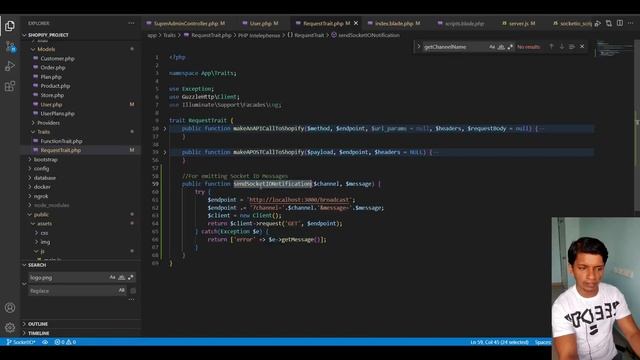
Task: Click the localhost:3000/broadcast URL link in code
Action: click(x=300, y=200)
